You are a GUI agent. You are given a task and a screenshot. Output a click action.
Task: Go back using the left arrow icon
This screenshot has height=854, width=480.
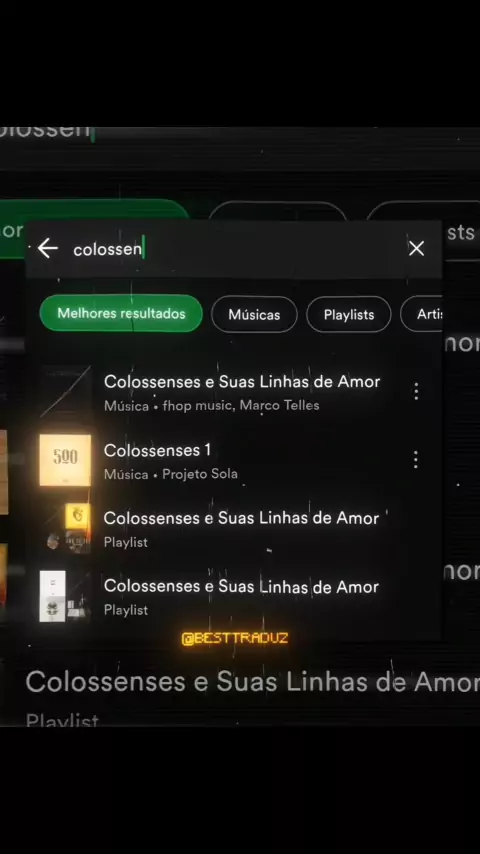47,249
